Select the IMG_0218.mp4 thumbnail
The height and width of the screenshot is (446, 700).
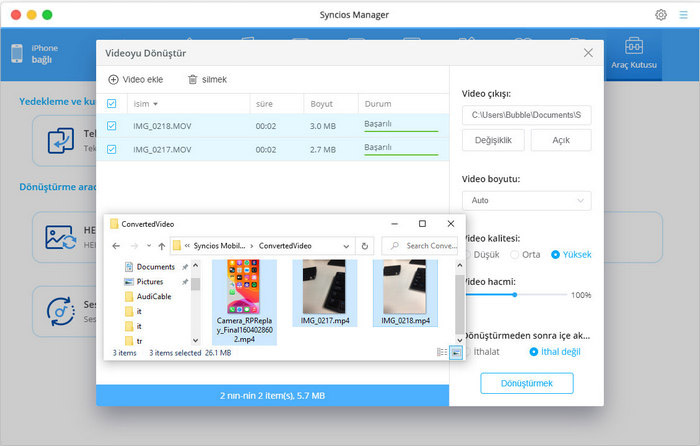[x=404, y=287]
